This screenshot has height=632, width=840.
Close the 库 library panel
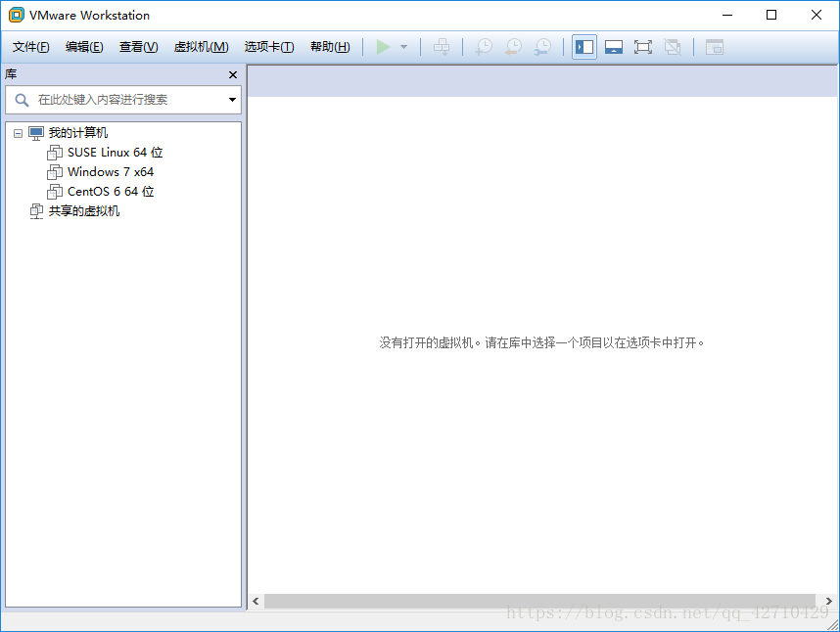click(x=232, y=75)
